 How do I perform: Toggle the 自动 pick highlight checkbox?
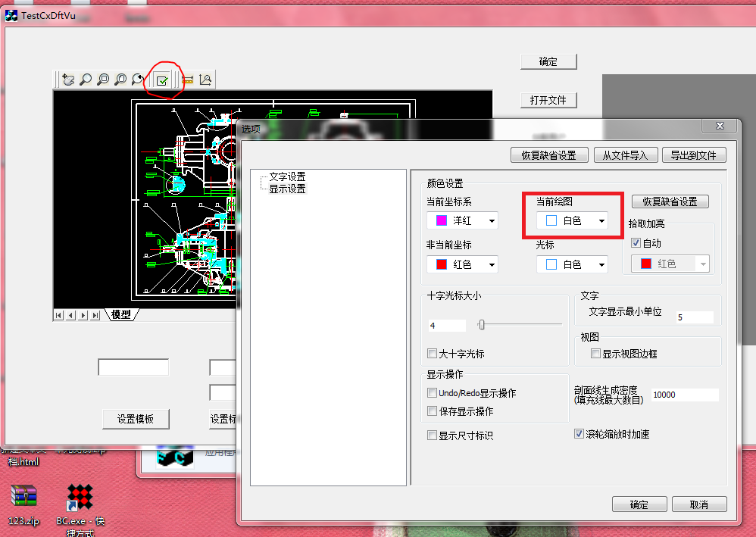[636, 243]
